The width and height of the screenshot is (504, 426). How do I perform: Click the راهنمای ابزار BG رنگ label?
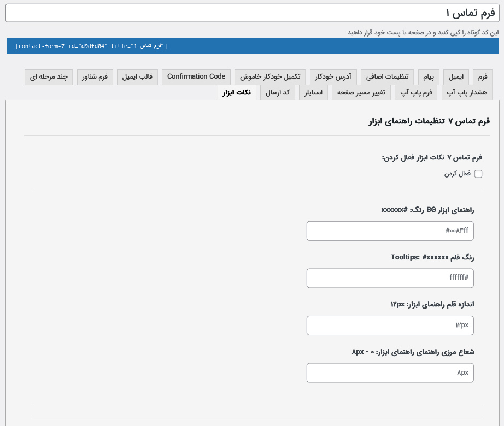[x=427, y=210]
